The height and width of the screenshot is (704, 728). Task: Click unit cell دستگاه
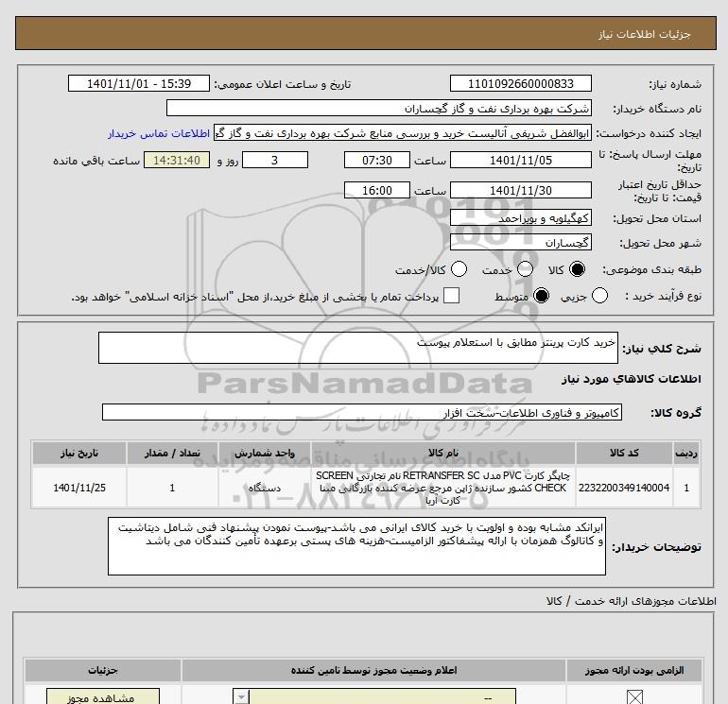click(265, 488)
